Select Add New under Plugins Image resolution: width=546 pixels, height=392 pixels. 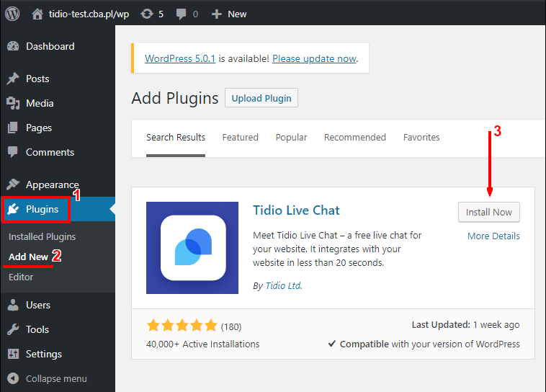[28, 257]
